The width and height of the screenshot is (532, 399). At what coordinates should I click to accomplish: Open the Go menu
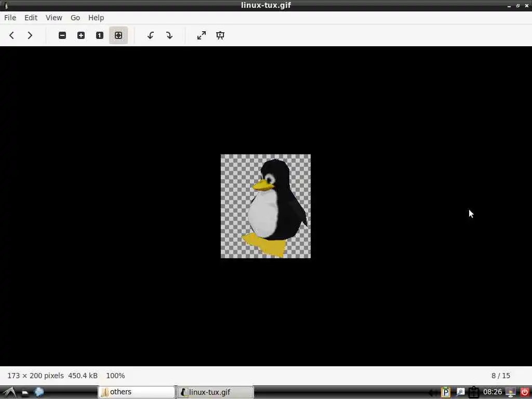click(75, 18)
